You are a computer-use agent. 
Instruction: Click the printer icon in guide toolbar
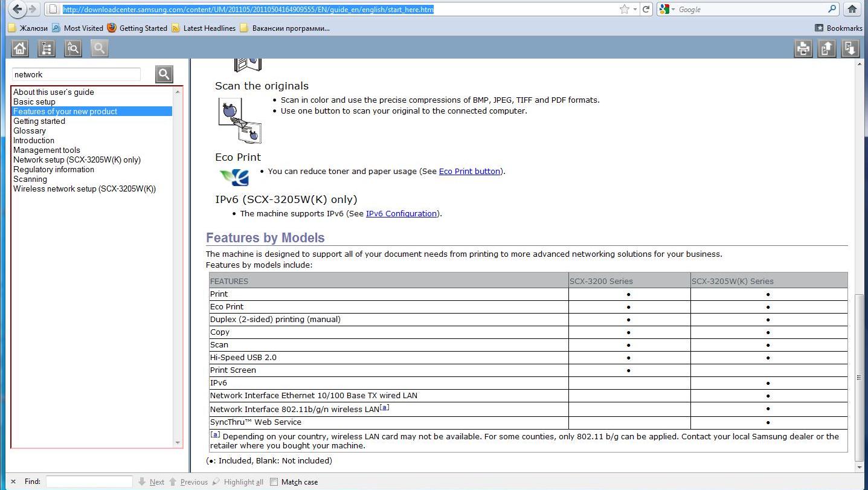(x=803, y=48)
